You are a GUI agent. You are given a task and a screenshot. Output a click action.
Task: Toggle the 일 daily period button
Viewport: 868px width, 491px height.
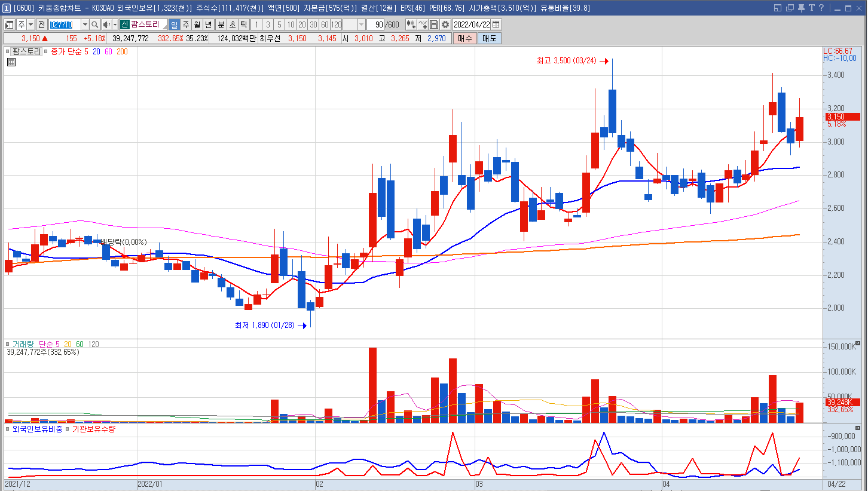(174, 24)
